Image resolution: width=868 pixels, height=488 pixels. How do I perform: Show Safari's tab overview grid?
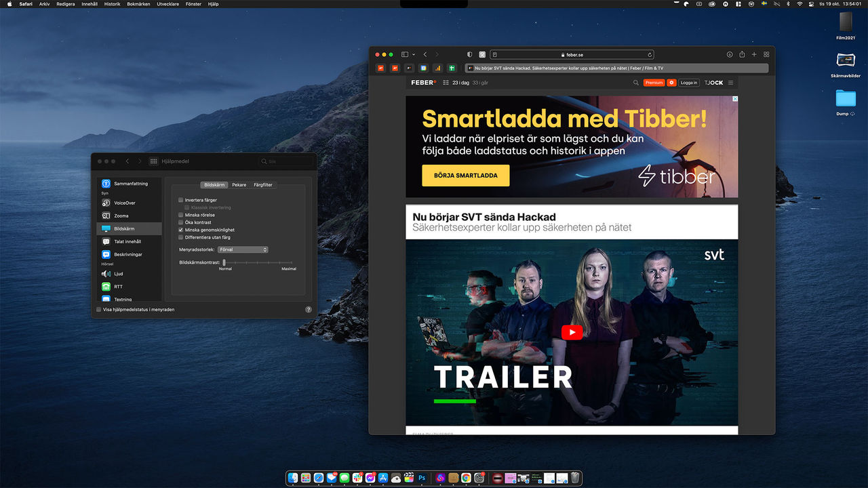[x=766, y=54]
